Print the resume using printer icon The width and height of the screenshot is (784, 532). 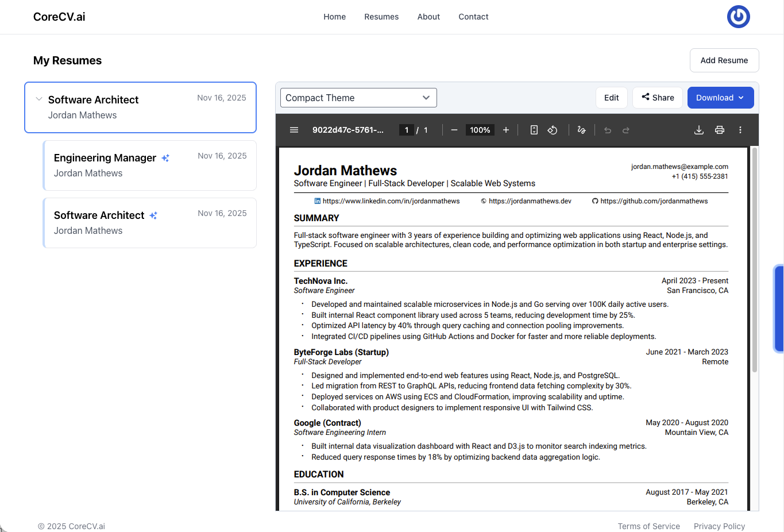pos(719,130)
